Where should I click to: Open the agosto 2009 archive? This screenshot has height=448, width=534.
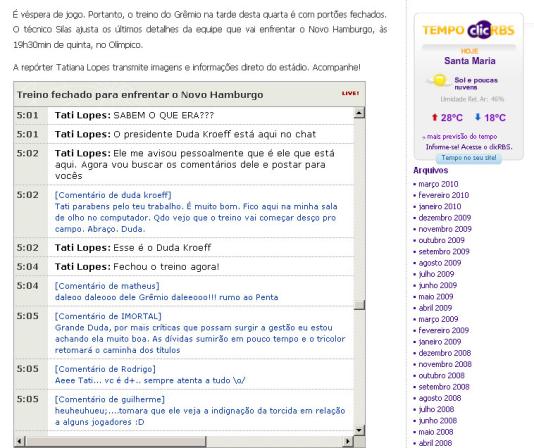[440, 263]
